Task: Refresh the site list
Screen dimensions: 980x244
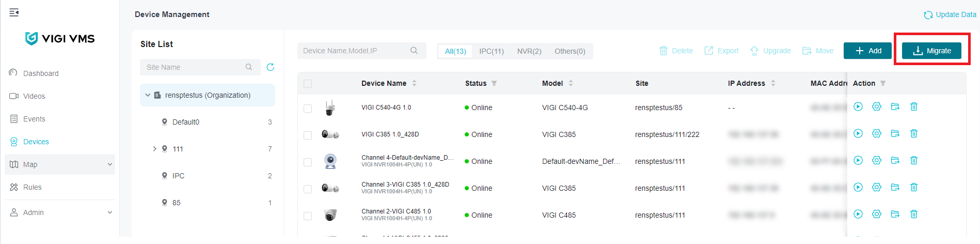Action: click(270, 67)
